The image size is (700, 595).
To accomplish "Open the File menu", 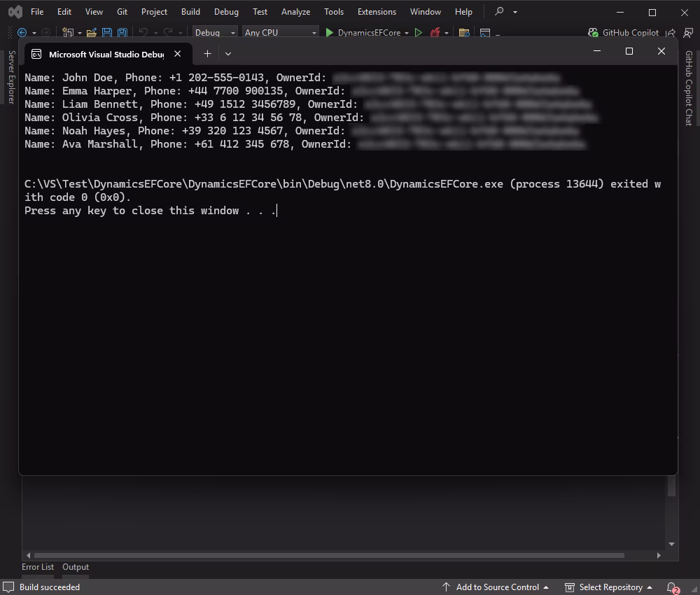I will [37, 12].
